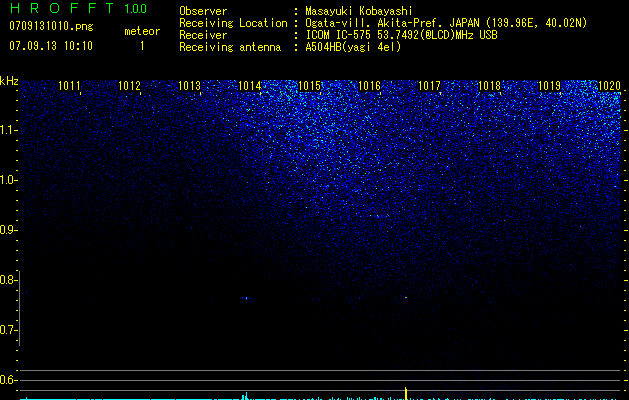Click the 1017 time marker
The image size is (629, 400).
coord(429,85)
